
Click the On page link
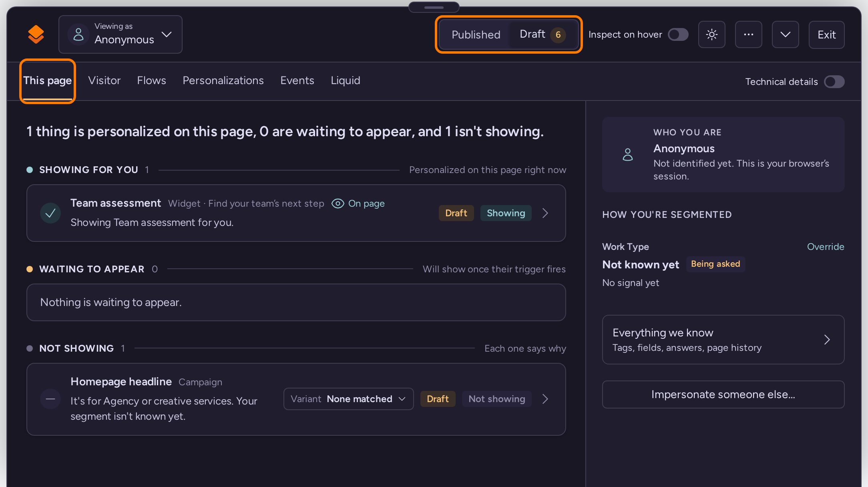(366, 203)
